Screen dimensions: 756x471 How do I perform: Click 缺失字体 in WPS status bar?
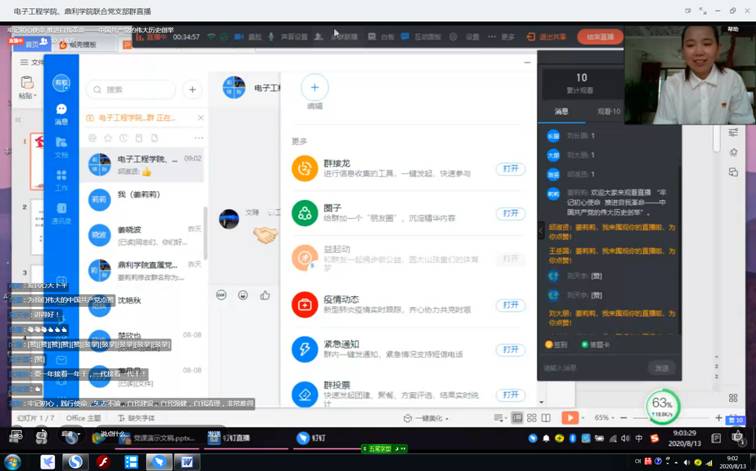(x=136, y=418)
